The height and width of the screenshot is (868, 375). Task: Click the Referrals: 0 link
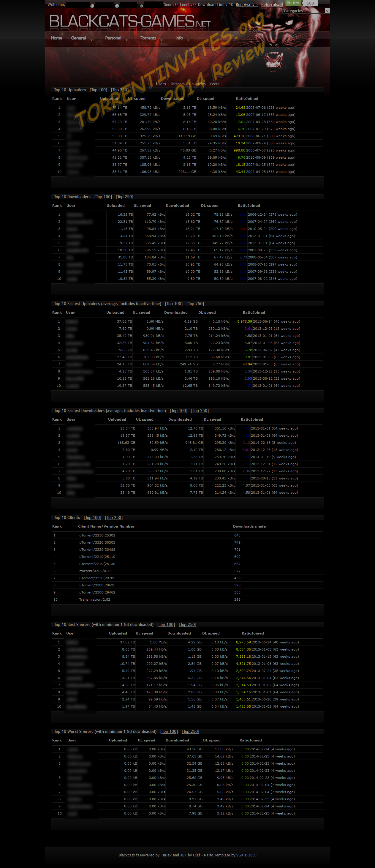[x=272, y=5]
